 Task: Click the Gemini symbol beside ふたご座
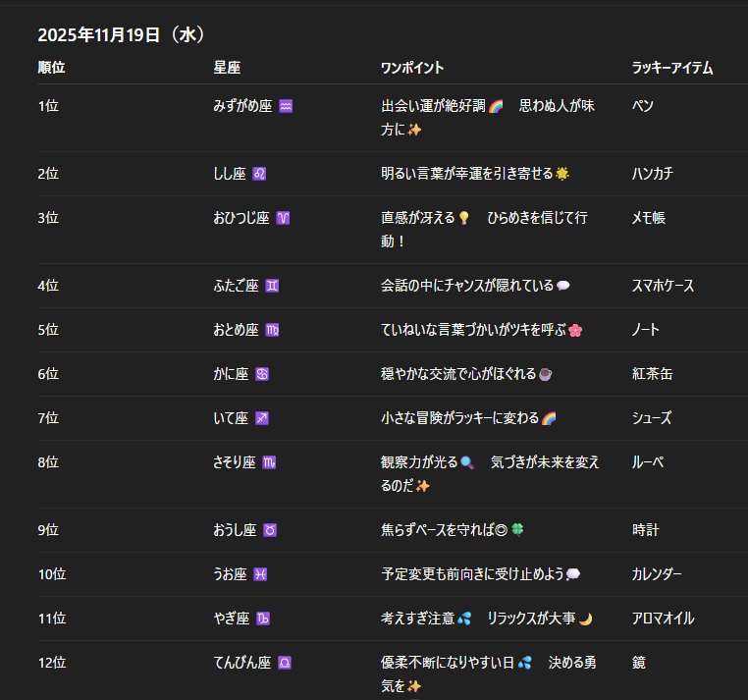272,286
